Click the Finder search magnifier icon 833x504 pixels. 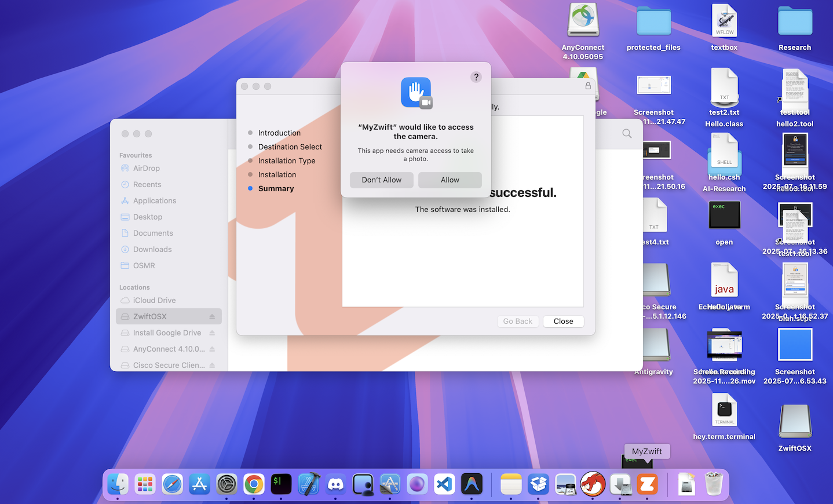[x=627, y=133]
